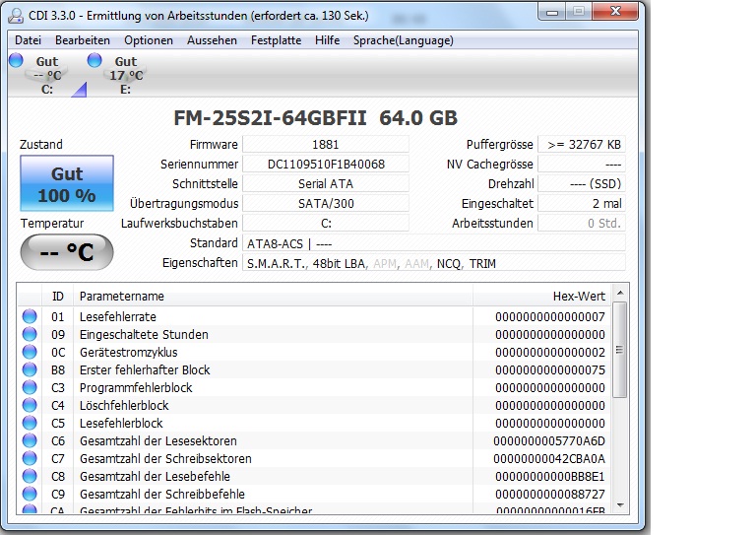Click the Schnittstelle field Serial ATA
This screenshot has width=756, height=535.
click(x=326, y=184)
